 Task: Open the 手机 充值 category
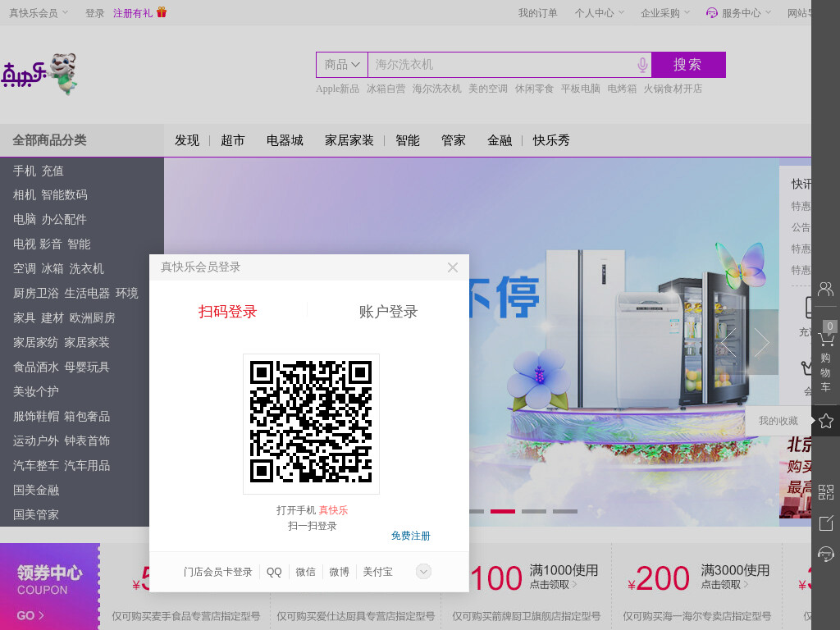39,171
